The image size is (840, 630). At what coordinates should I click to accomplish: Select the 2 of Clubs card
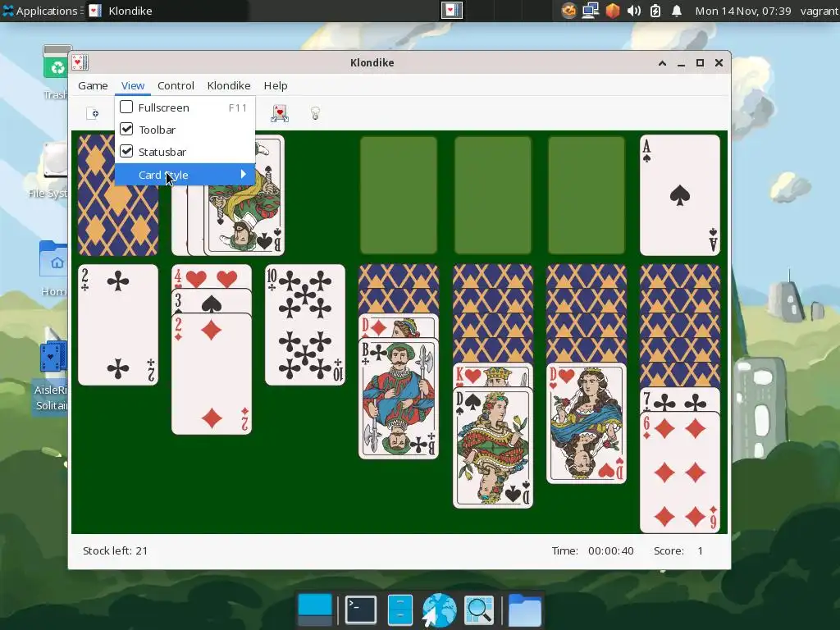pos(118,325)
